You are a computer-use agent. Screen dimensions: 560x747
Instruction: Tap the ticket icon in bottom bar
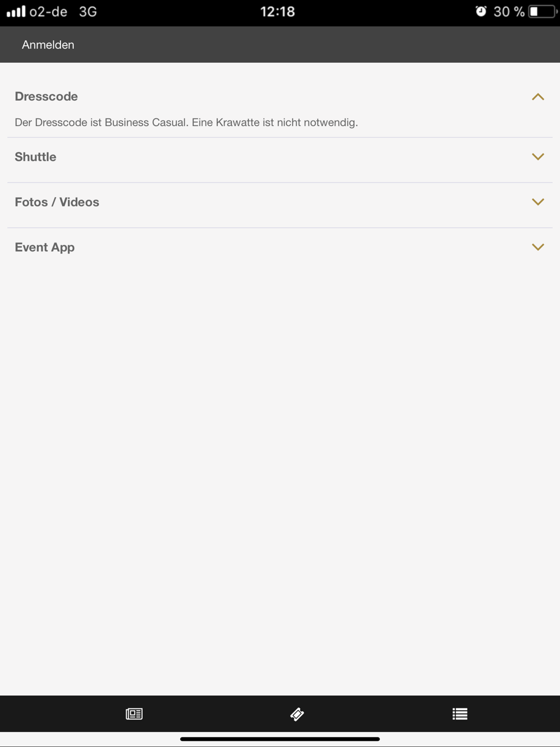pyautogui.click(x=297, y=714)
